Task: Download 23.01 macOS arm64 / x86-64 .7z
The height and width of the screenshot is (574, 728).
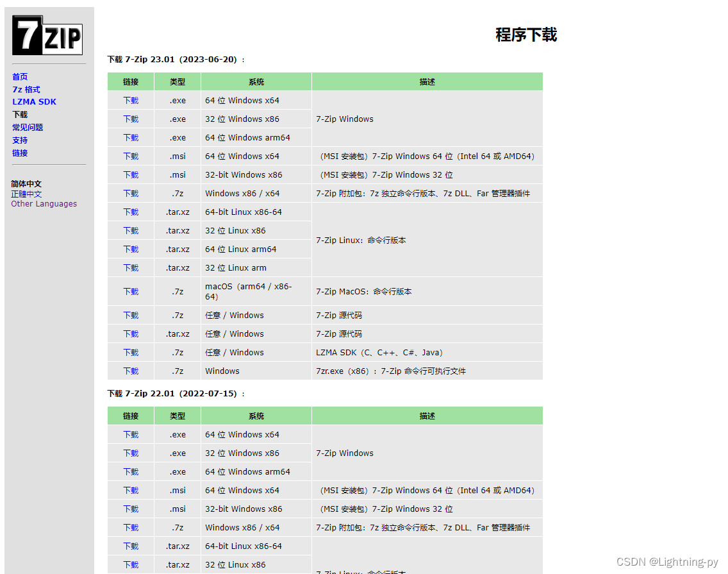Action: [131, 291]
